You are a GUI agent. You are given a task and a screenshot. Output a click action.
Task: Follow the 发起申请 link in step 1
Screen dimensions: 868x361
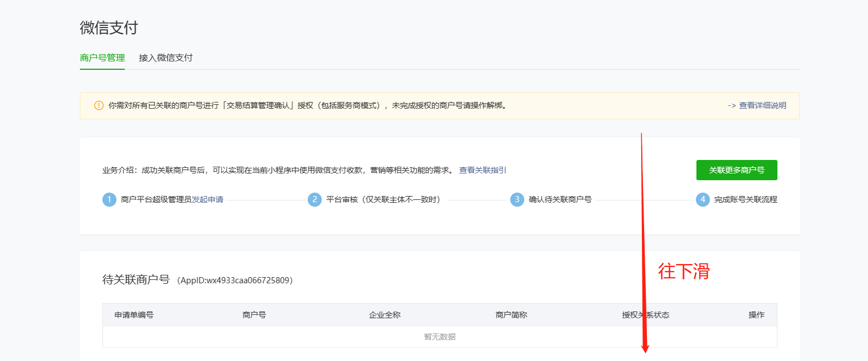tap(208, 199)
